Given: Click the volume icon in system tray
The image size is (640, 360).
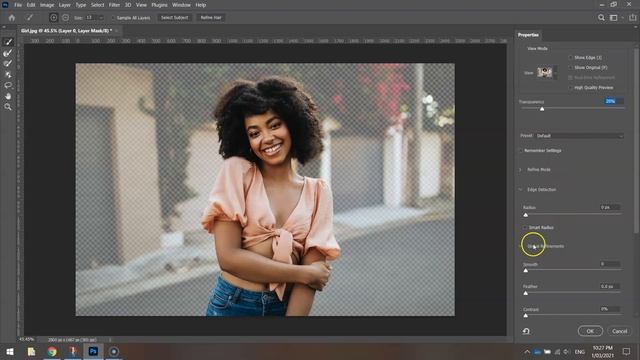Looking at the screenshot, I should coord(567,352).
